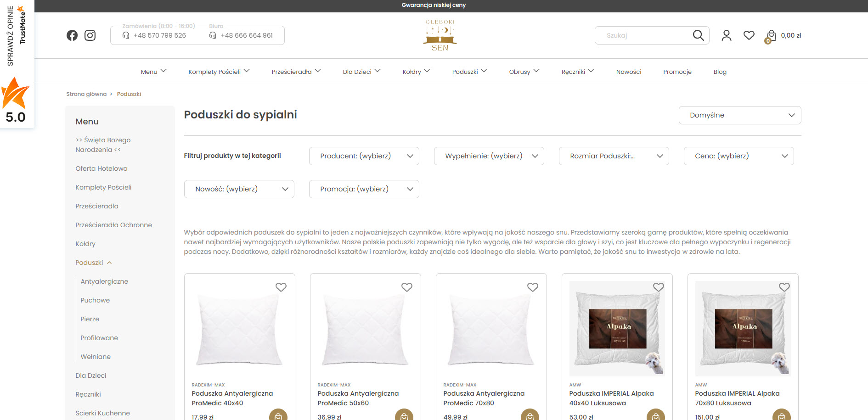This screenshot has width=868, height=420.
Task: Open the shopping cart bag icon
Action: point(771,36)
